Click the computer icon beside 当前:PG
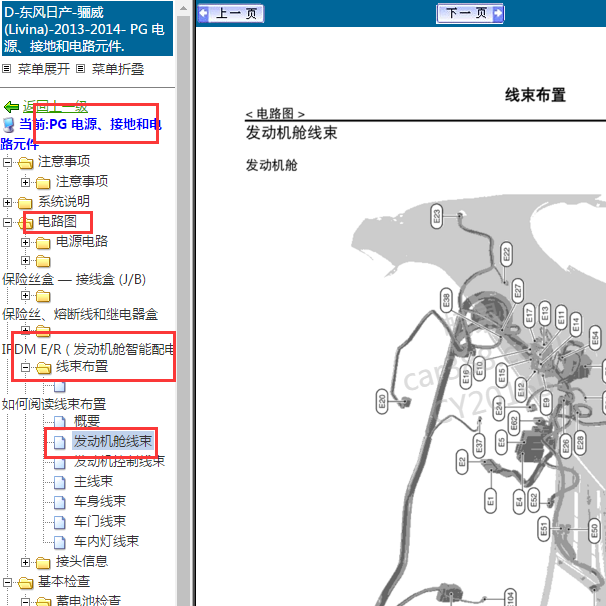This screenshot has width=606, height=606. click(9, 125)
